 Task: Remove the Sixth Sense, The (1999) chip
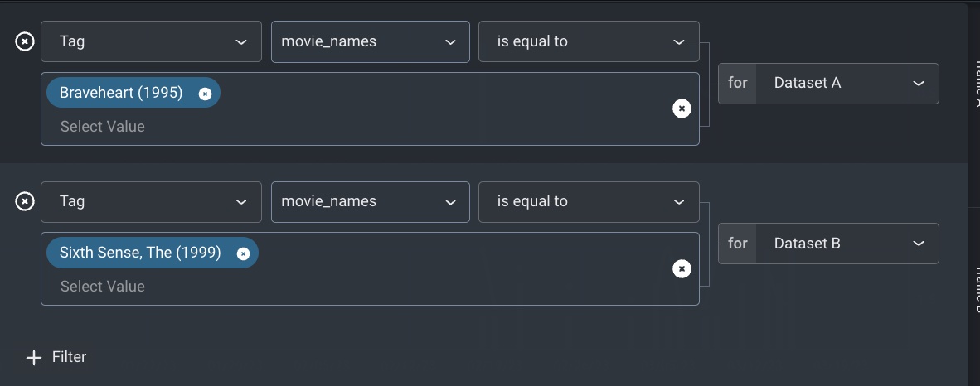coord(243,253)
